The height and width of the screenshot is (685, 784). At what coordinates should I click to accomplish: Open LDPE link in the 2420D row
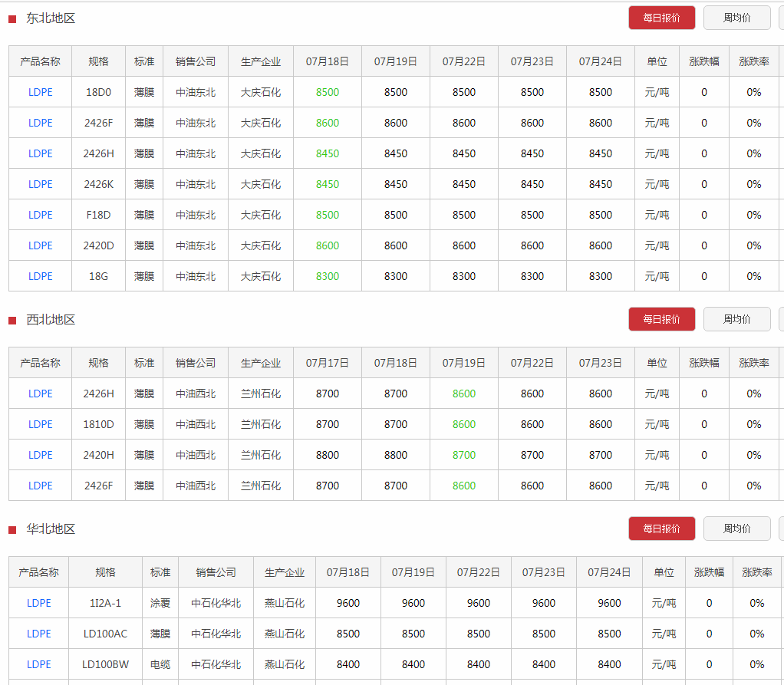41,245
